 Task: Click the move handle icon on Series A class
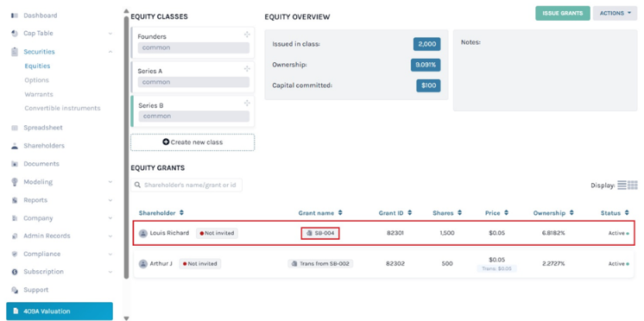[x=247, y=68]
